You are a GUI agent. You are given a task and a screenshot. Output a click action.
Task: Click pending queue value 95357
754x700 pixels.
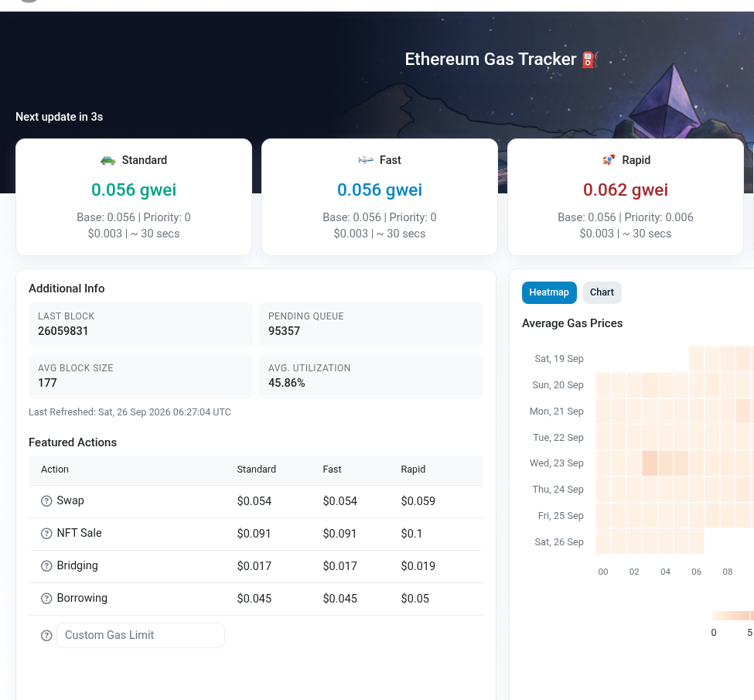[x=284, y=331]
